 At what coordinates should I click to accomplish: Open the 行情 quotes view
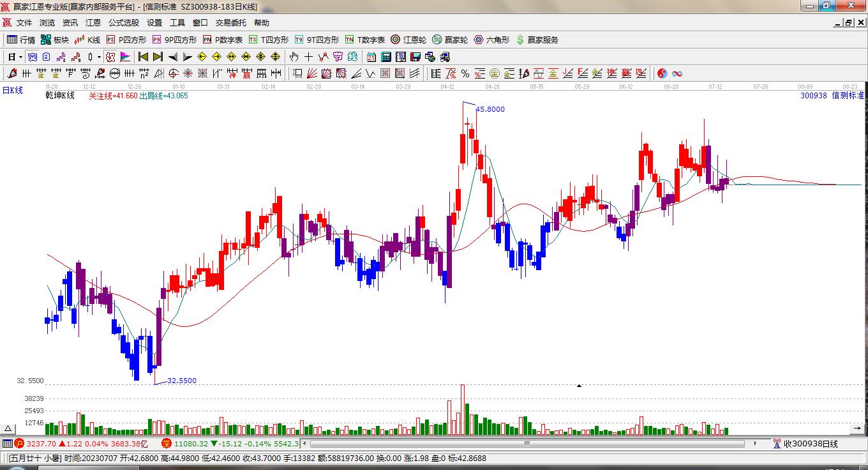tap(21, 40)
